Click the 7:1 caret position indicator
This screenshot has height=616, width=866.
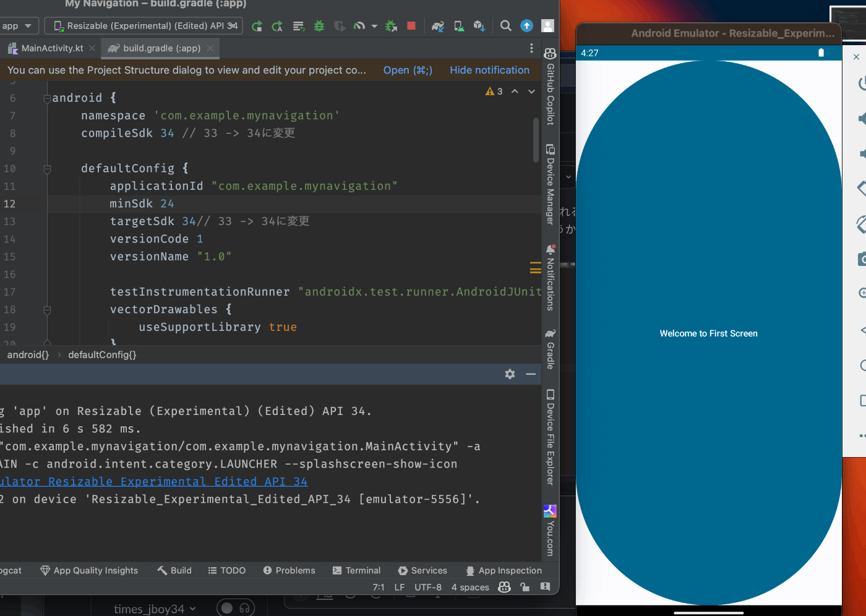point(379,588)
